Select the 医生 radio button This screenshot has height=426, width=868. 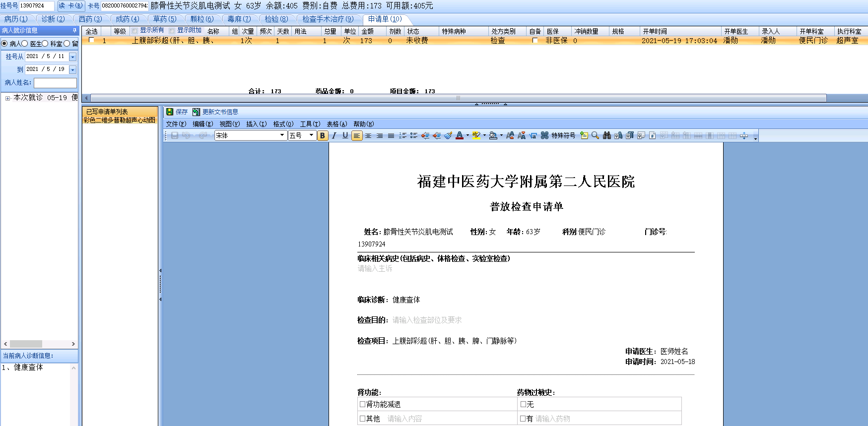tap(25, 44)
